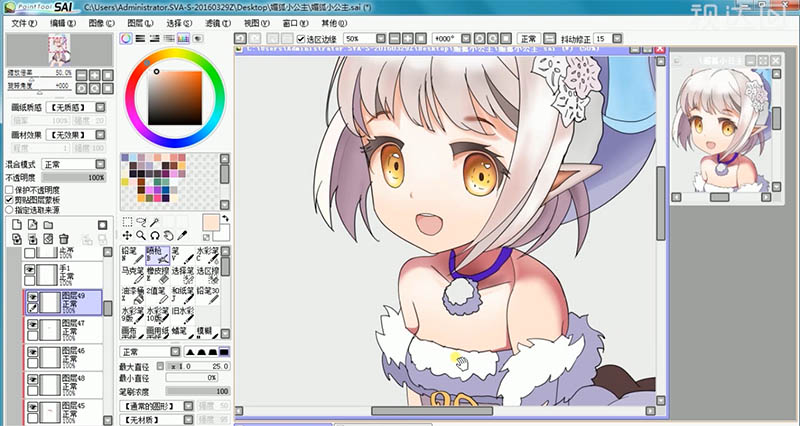Toggle the 选区边缘 checkbox

click(301, 39)
